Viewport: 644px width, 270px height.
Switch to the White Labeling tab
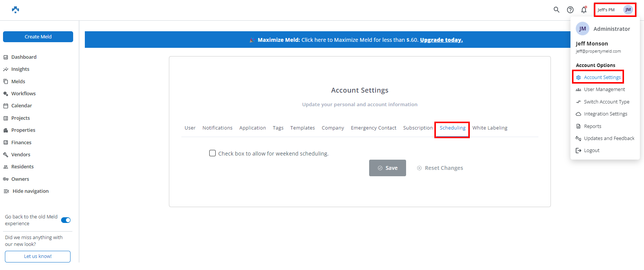pyautogui.click(x=489, y=128)
